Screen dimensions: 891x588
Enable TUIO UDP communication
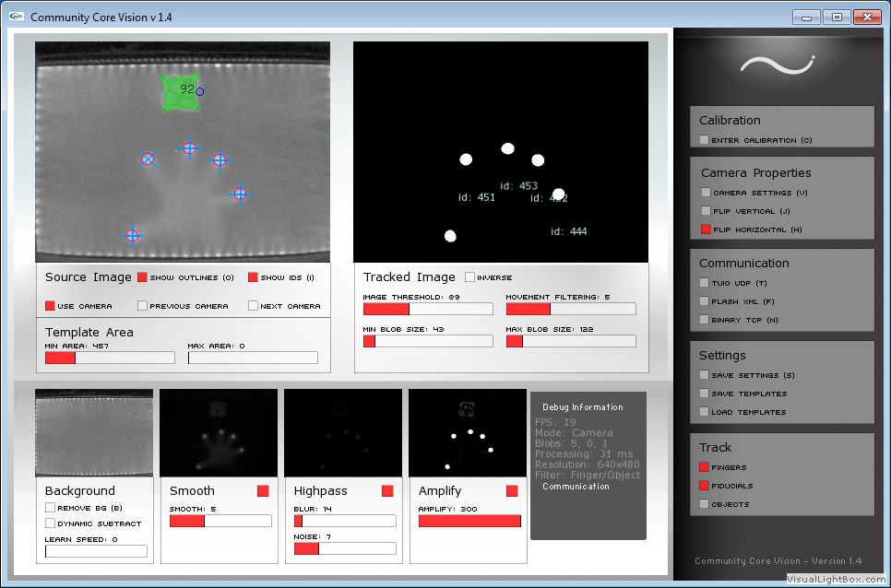click(x=705, y=283)
